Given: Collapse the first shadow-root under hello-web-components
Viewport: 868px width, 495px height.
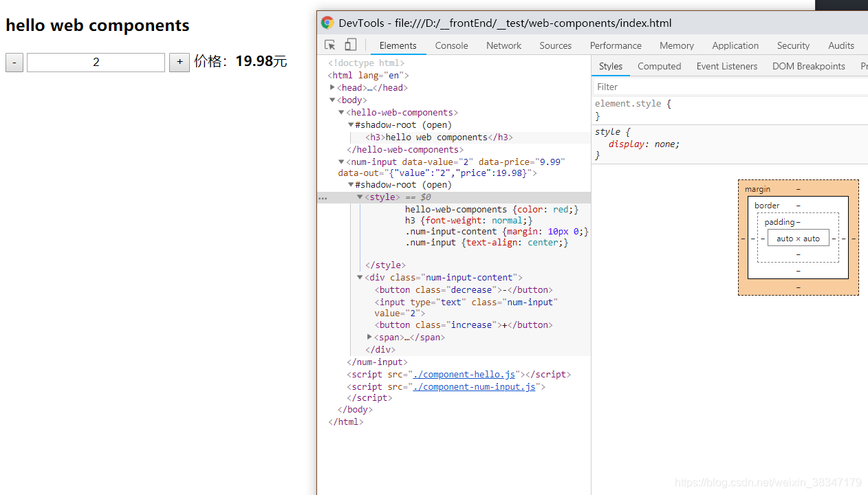Looking at the screenshot, I should [351, 124].
